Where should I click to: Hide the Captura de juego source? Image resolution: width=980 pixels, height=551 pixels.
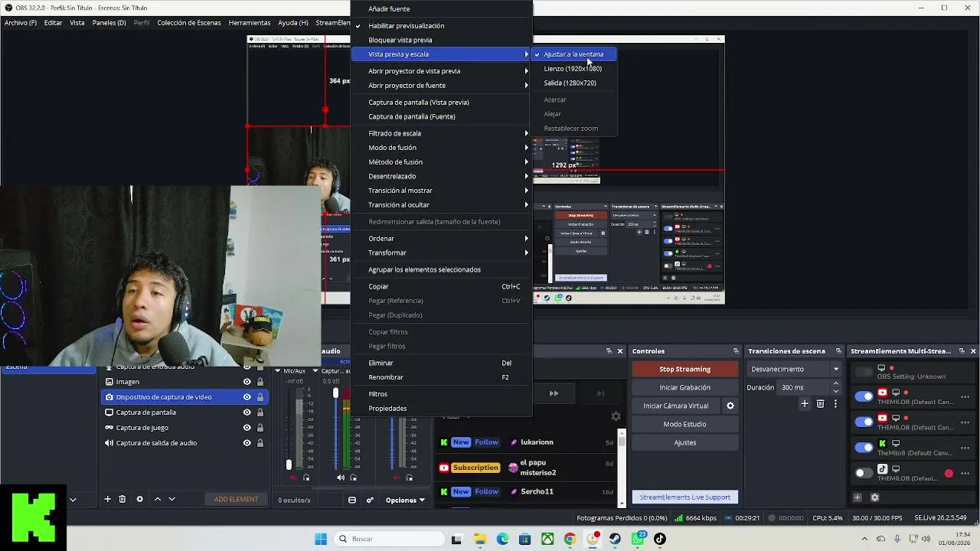pyautogui.click(x=247, y=428)
